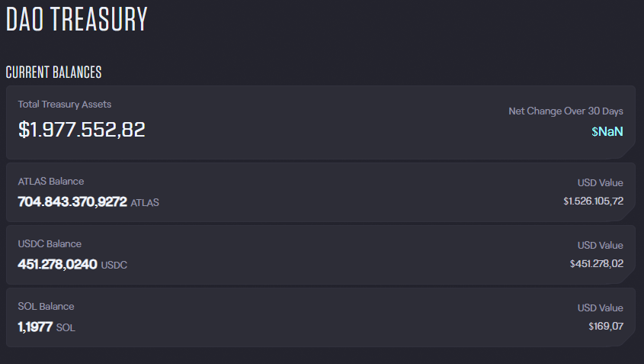Click the USDC Balance label
This screenshot has width=644, height=364.
50,244
